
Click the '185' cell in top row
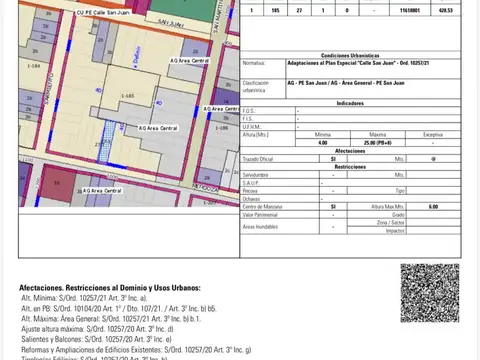[x=275, y=10]
